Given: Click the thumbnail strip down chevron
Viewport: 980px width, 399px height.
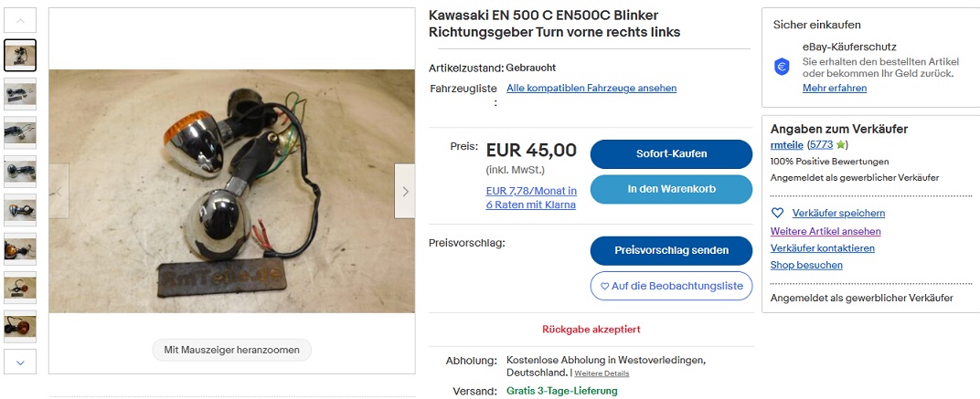Looking at the screenshot, I should (x=20, y=362).
